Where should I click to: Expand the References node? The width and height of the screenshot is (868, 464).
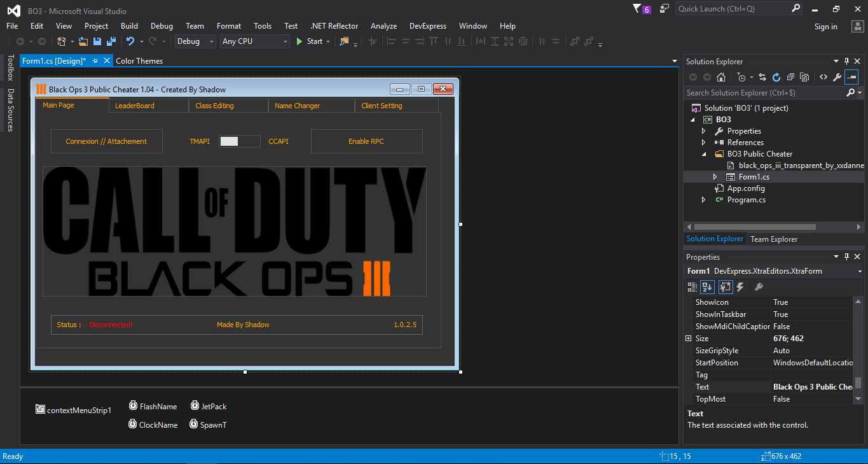click(703, 143)
